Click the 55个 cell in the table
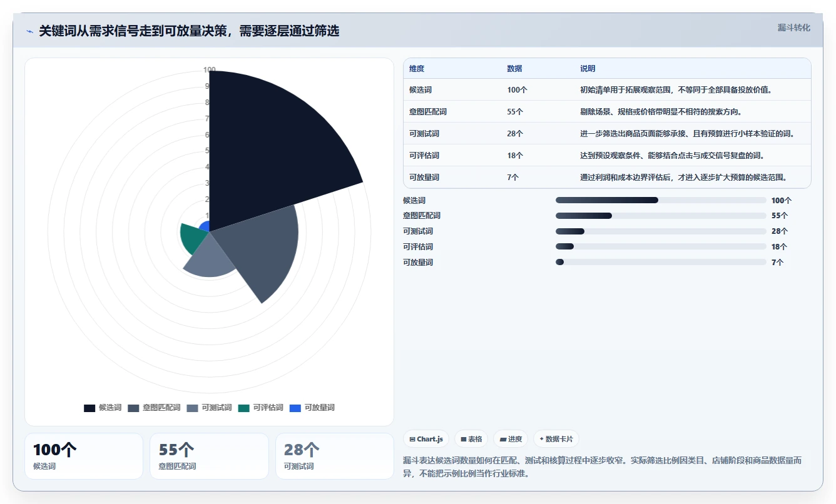This screenshot has width=836, height=504. pos(515,112)
